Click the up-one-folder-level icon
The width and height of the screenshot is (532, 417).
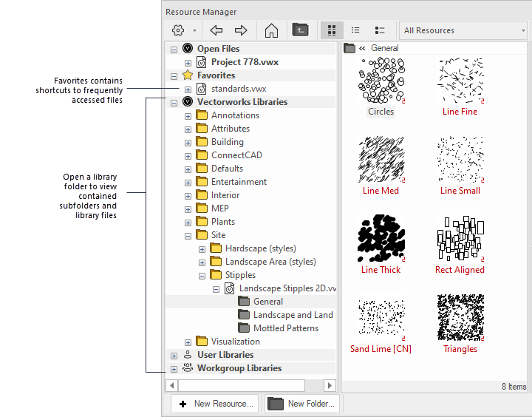pos(301,30)
